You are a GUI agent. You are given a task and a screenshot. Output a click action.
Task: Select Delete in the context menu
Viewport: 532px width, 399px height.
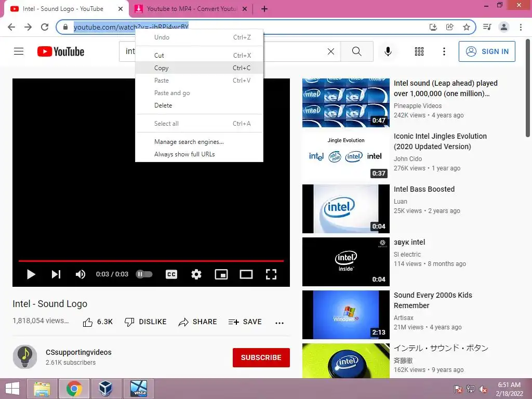[199, 105]
